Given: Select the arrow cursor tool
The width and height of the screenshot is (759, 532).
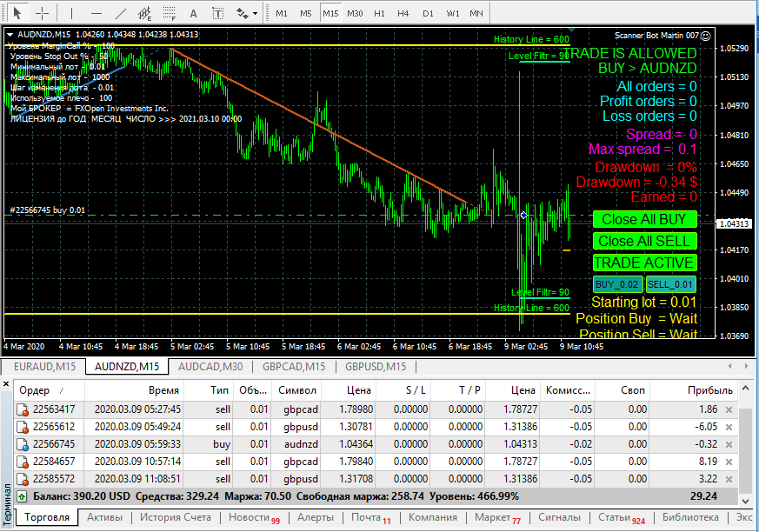Looking at the screenshot, I should click(17, 13).
